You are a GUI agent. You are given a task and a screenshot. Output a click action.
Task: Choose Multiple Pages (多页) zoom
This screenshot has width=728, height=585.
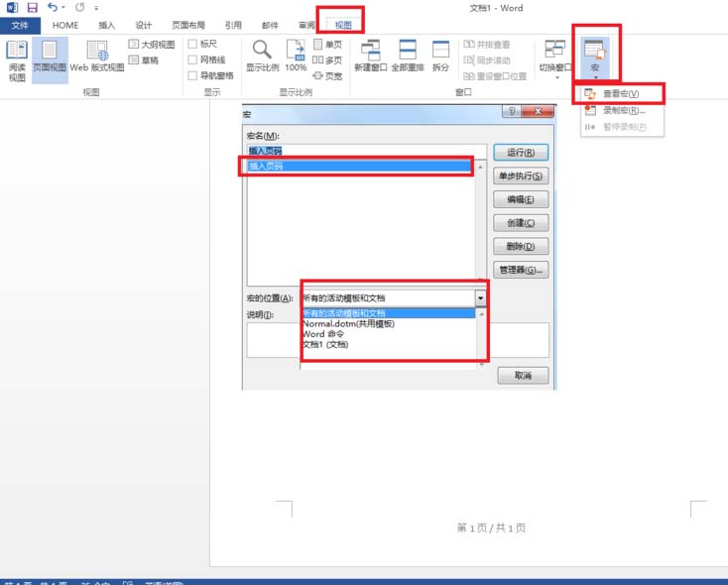point(327,59)
